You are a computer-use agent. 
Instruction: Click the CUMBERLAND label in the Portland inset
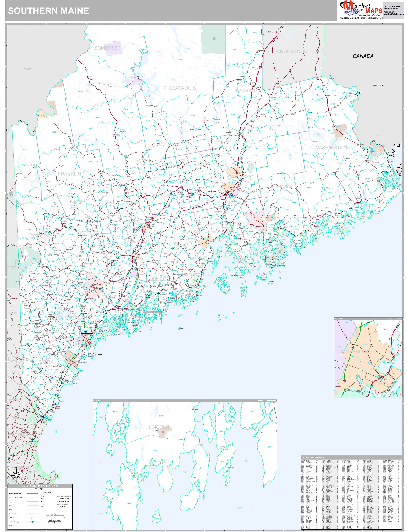(x=355, y=351)
